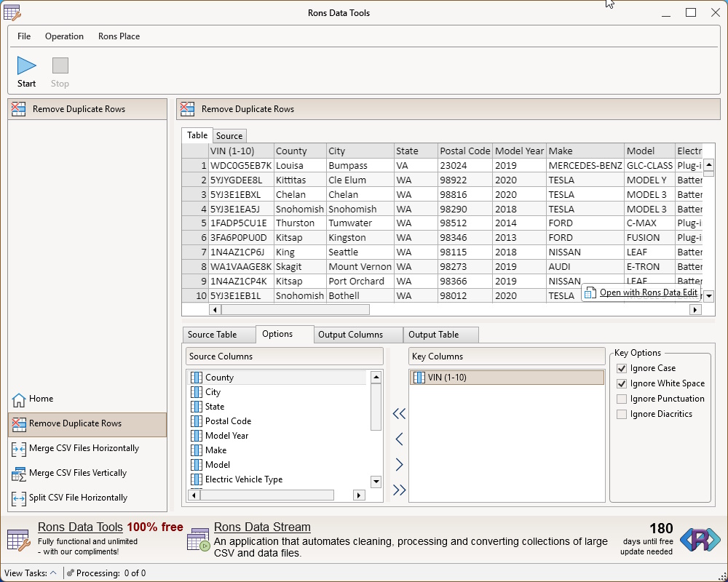Open the File menu

24,36
